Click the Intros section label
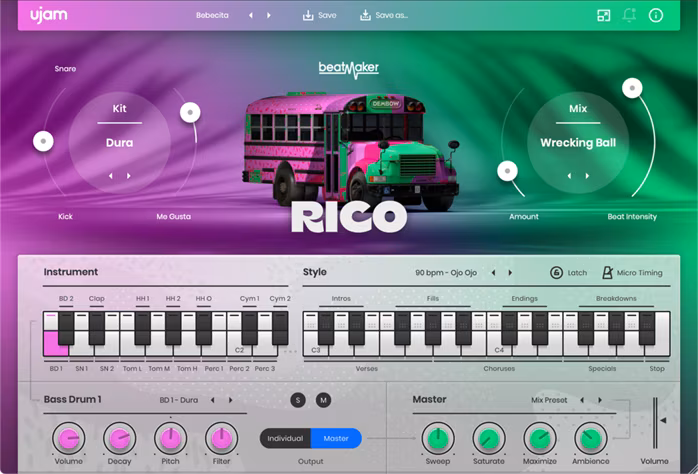 pyautogui.click(x=341, y=299)
